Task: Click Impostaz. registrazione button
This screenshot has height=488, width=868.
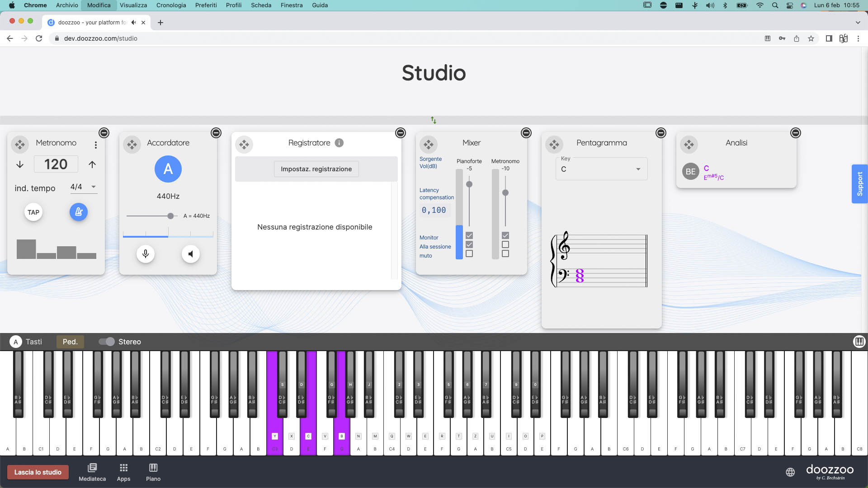Action: point(316,169)
